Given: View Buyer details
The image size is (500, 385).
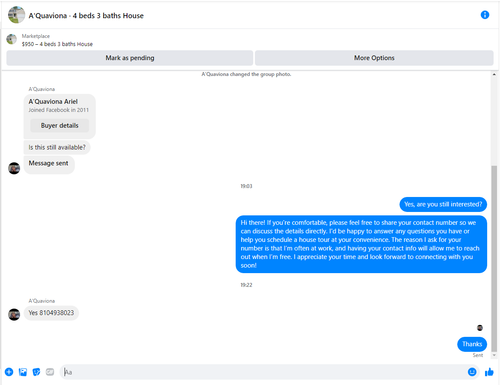Looking at the screenshot, I should click(x=60, y=126).
